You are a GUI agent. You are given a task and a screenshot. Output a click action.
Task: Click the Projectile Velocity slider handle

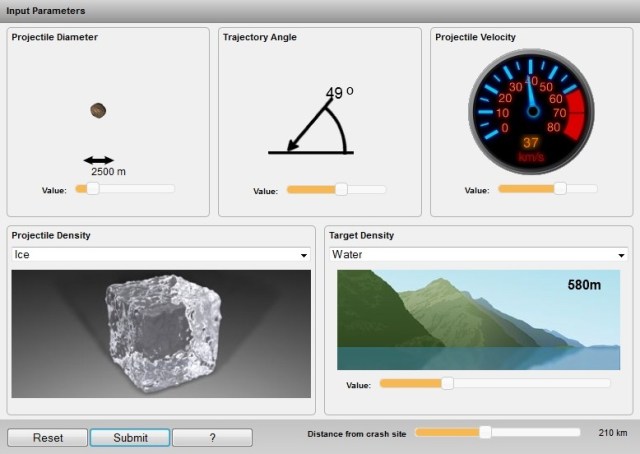point(560,188)
